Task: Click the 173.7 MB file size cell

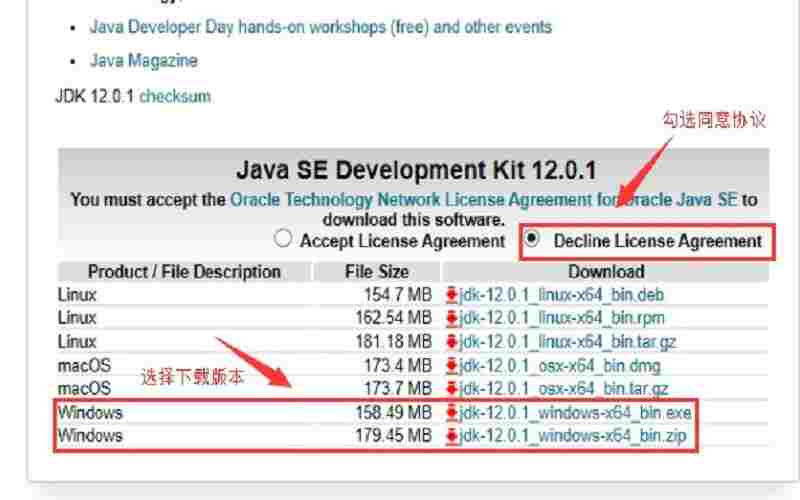Action: click(x=397, y=389)
